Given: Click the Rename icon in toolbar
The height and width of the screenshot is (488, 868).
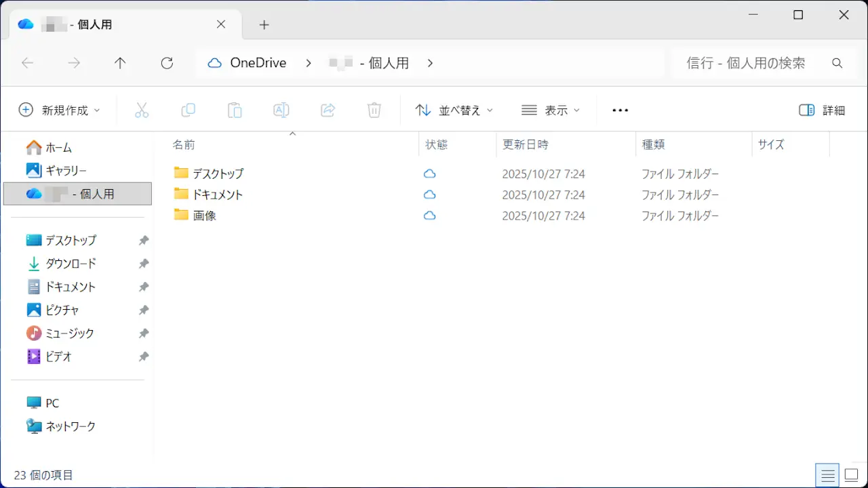Looking at the screenshot, I should point(281,110).
